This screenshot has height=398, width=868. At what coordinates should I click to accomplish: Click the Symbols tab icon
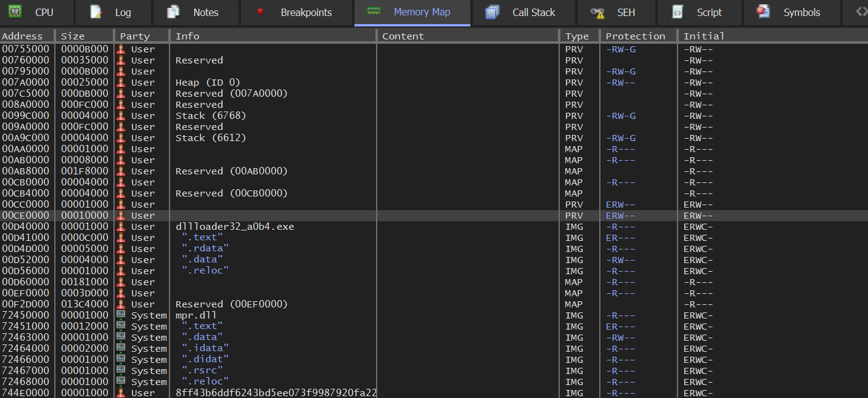(x=764, y=12)
